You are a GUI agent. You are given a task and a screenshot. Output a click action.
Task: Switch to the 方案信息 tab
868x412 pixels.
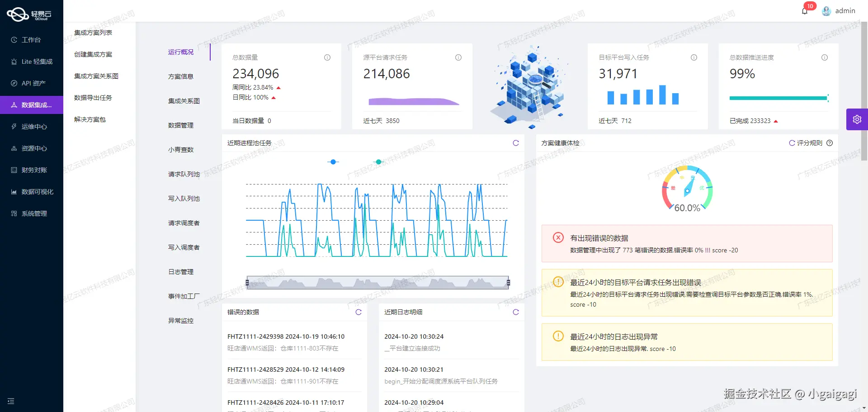click(180, 76)
